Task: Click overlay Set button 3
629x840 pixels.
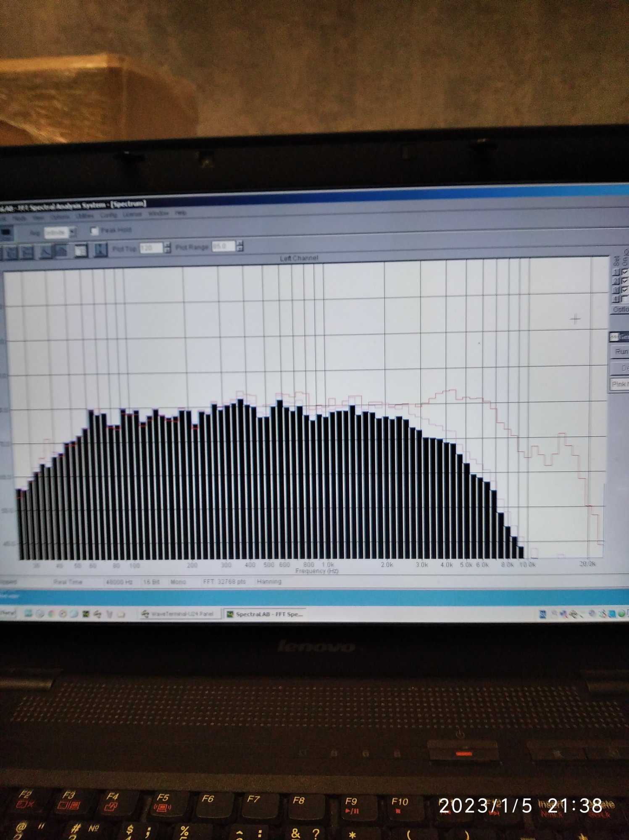Action: click(x=616, y=290)
